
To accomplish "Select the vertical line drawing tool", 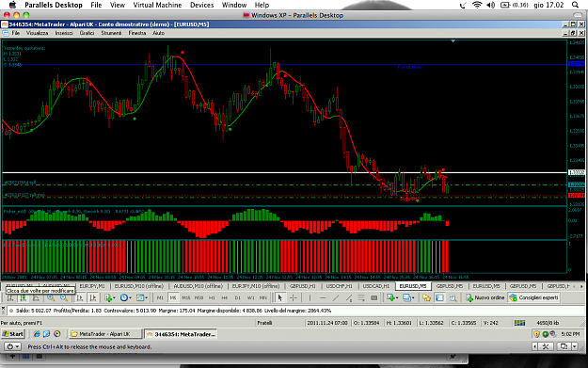I will pyautogui.click(x=310, y=297).
